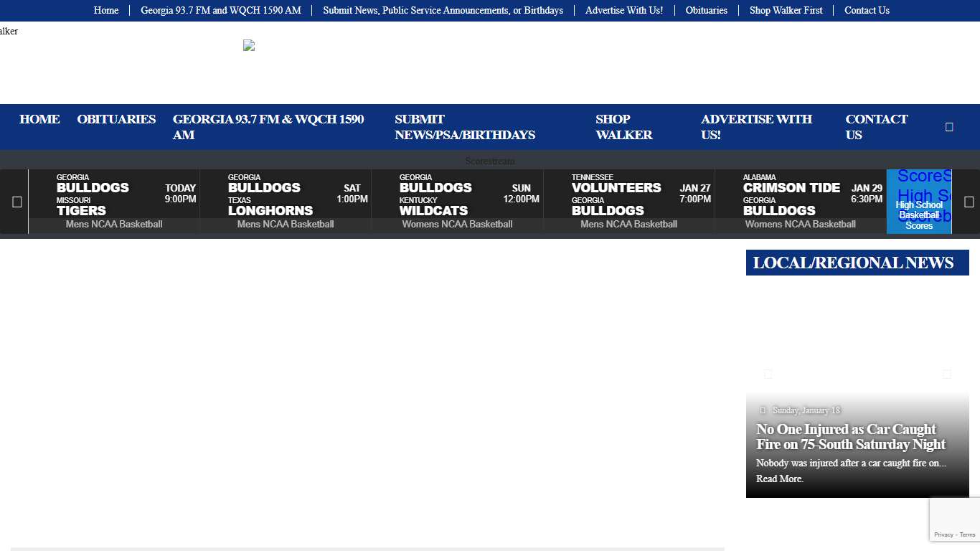Read the Car Caught Fire on 75-South headline
Image resolution: width=980 pixels, height=551 pixels.
coord(851,437)
